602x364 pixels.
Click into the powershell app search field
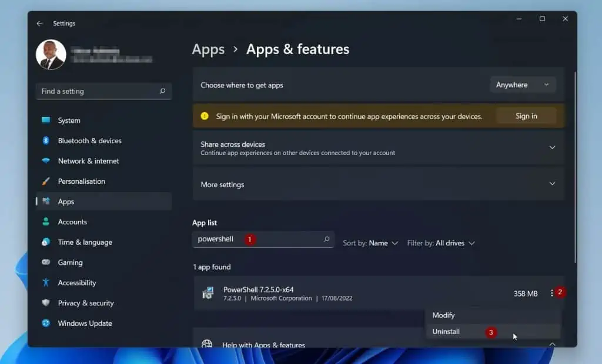263,240
